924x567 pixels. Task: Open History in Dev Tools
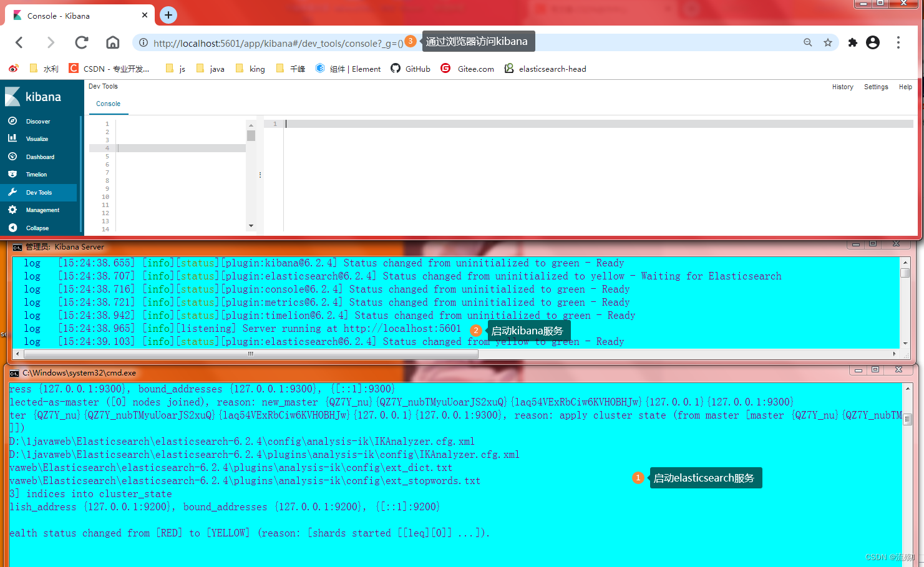[x=842, y=87]
